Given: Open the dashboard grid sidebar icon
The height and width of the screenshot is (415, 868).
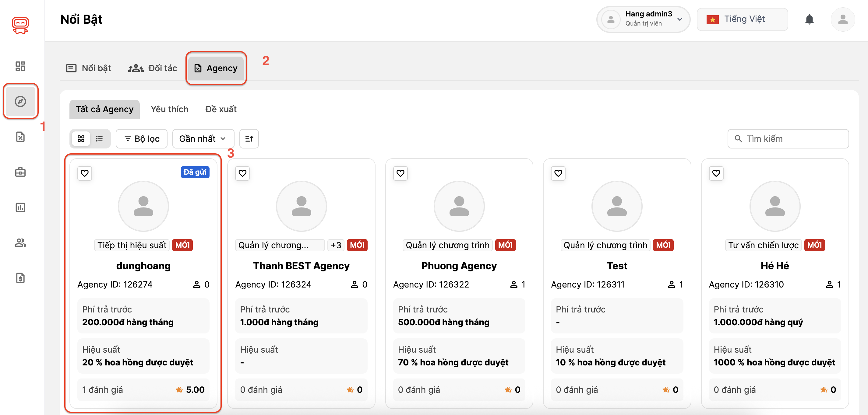Looking at the screenshot, I should coord(20,66).
